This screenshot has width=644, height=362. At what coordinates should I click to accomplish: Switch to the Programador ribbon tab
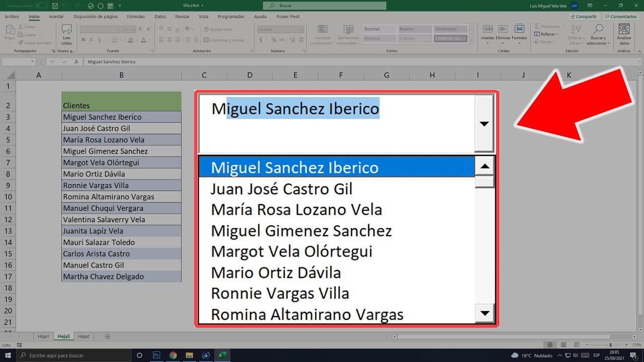tap(231, 16)
